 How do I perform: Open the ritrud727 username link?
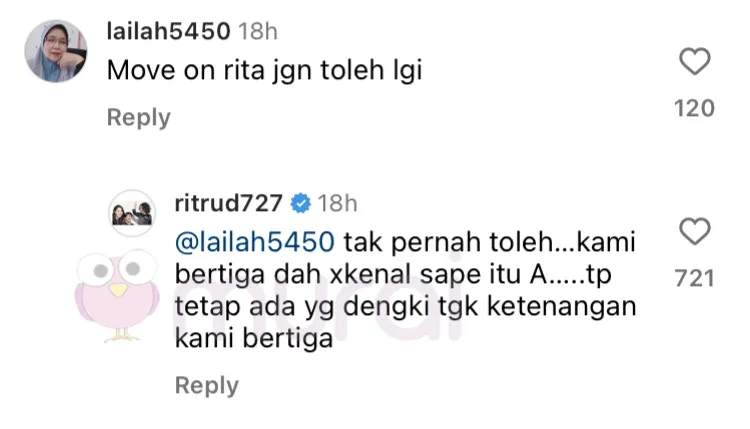229,203
